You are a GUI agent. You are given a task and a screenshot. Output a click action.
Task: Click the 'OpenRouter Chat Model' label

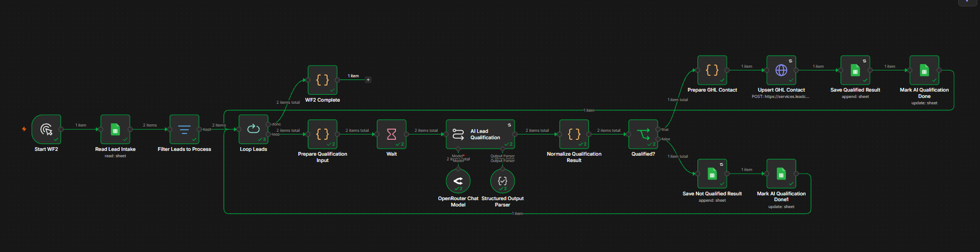point(458,202)
